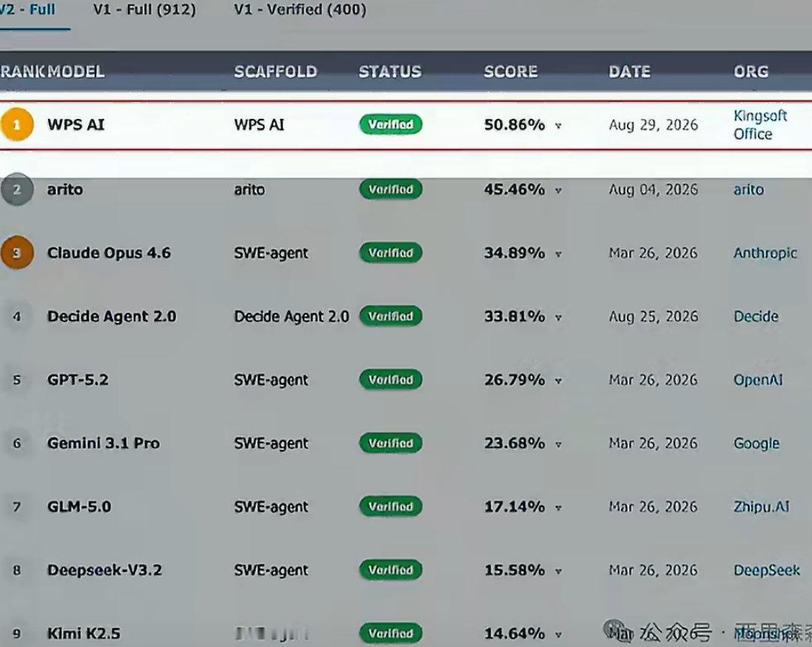Click the 45.46% score value
Viewport: 812px width, 647px height.
(x=514, y=190)
